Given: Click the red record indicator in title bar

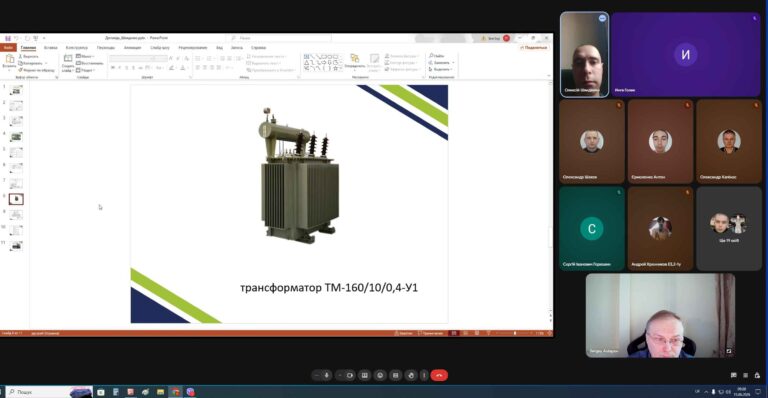Looking at the screenshot, I should pos(506,38).
